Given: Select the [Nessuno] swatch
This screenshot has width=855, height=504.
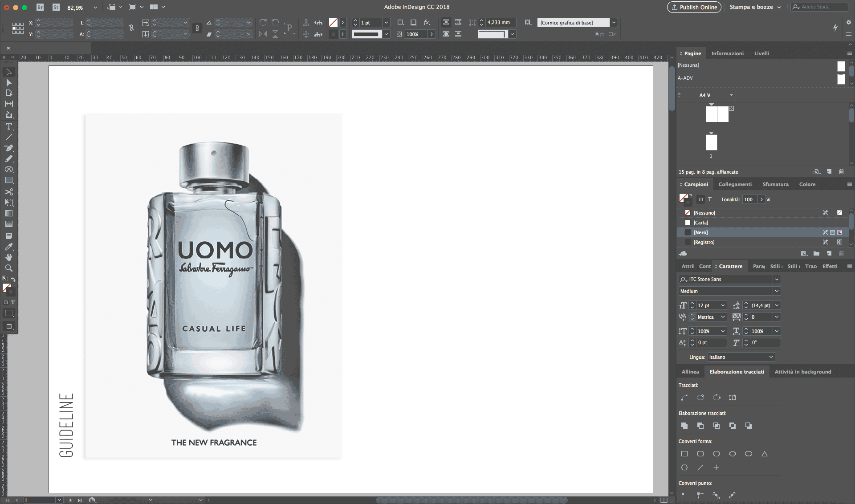Looking at the screenshot, I should pyautogui.click(x=763, y=213).
